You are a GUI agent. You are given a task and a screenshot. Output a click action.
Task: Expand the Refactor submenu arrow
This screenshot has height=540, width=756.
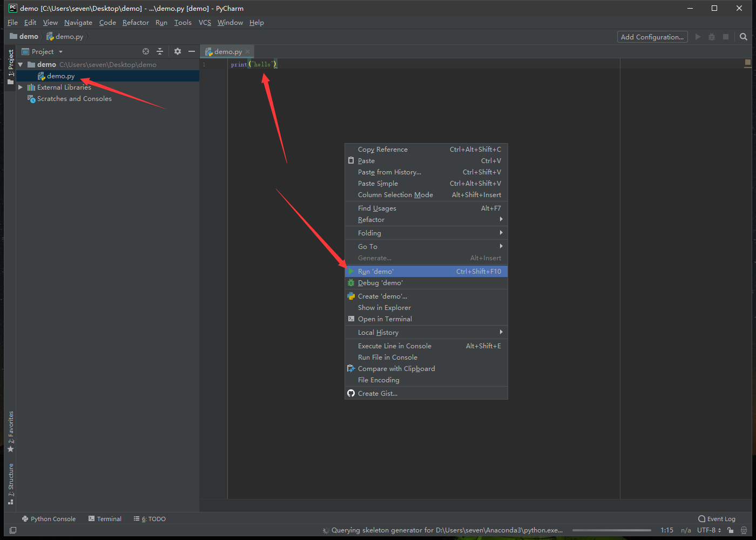[501, 219]
